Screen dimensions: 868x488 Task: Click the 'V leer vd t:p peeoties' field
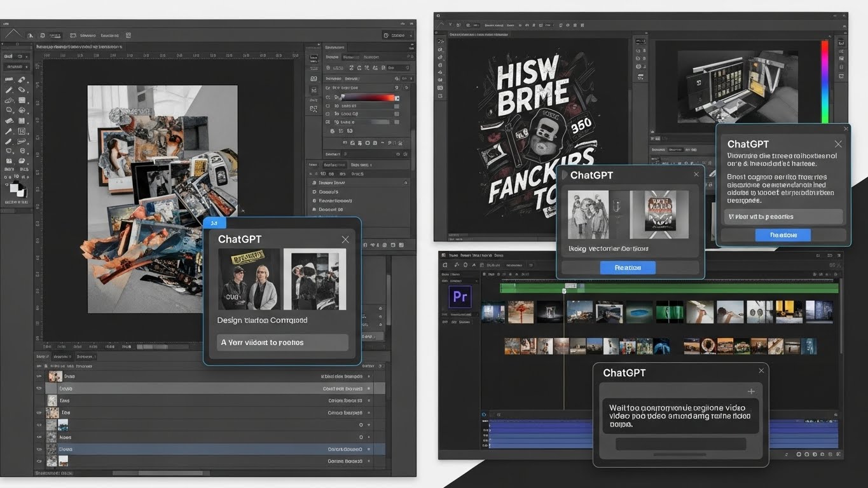coord(783,217)
